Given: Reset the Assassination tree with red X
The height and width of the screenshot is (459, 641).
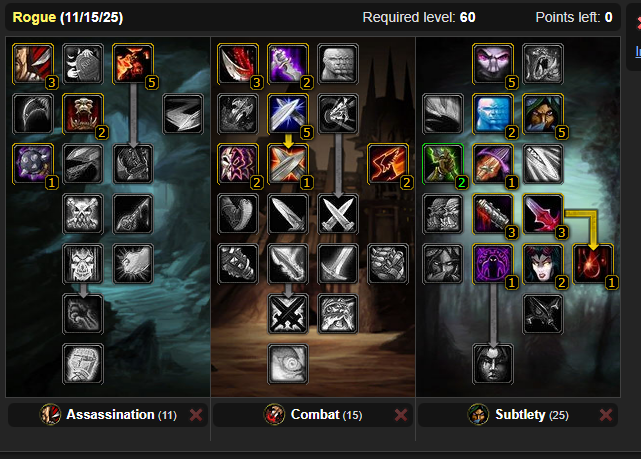Looking at the screenshot, I should [x=196, y=415].
